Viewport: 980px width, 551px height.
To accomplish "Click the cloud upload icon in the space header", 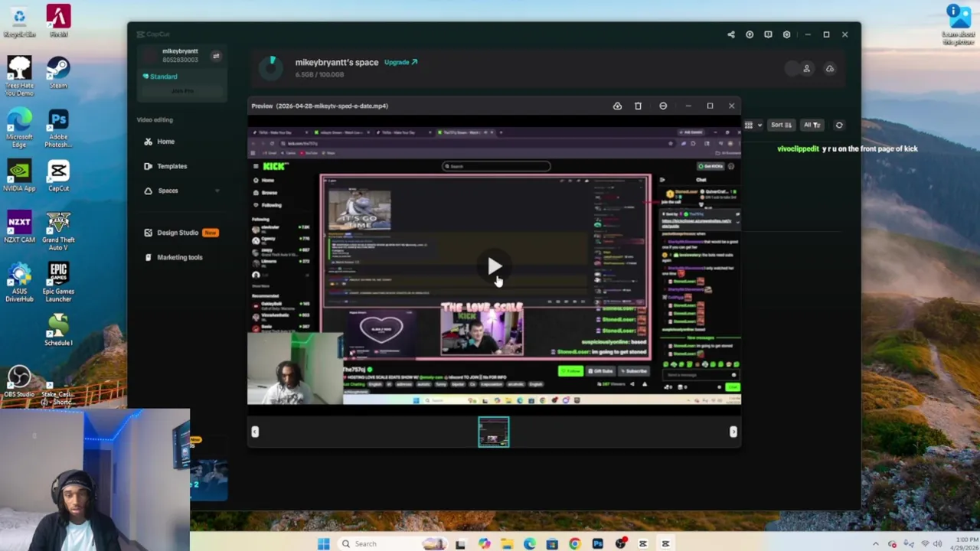I will pyautogui.click(x=829, y=69).
